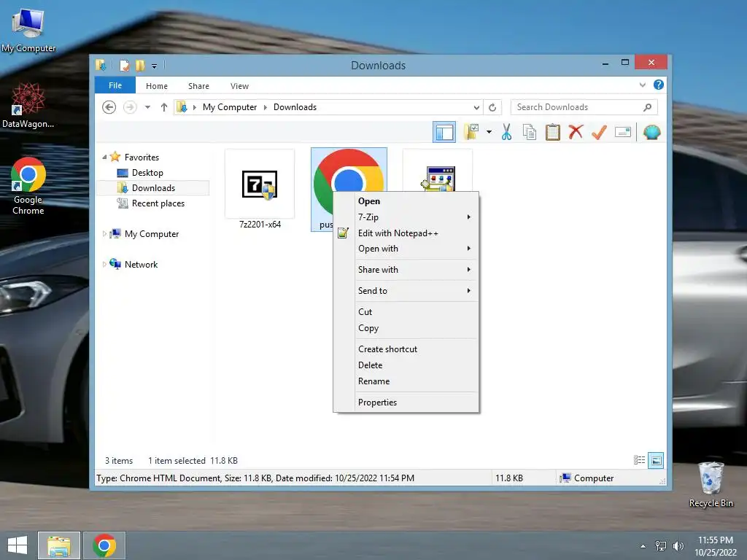Click the magnifier search icon
This screenshot has width=747, height=560.
pyautogui.click(x=647, y=107)
